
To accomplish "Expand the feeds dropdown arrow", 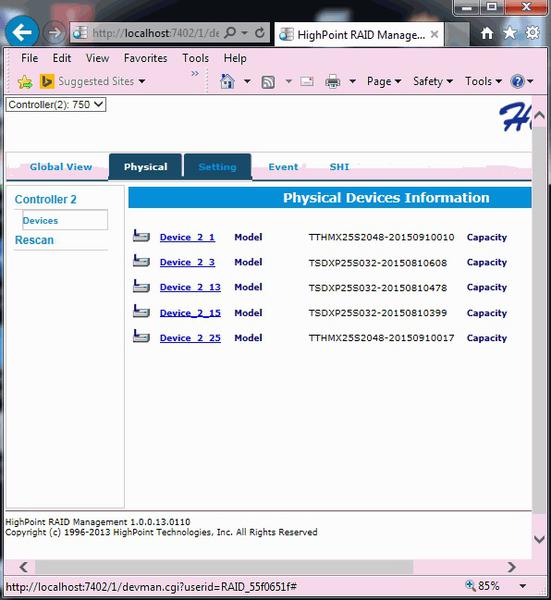I will click(289, 81).
